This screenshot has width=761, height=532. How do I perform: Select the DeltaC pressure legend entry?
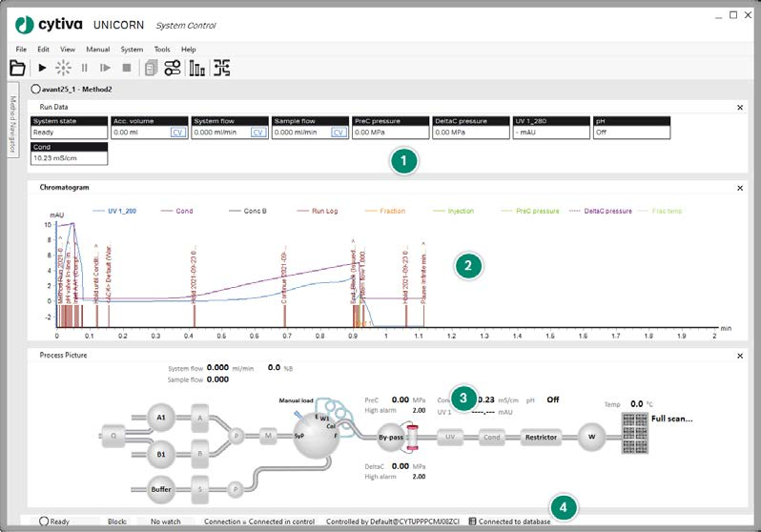pos(601,211)
